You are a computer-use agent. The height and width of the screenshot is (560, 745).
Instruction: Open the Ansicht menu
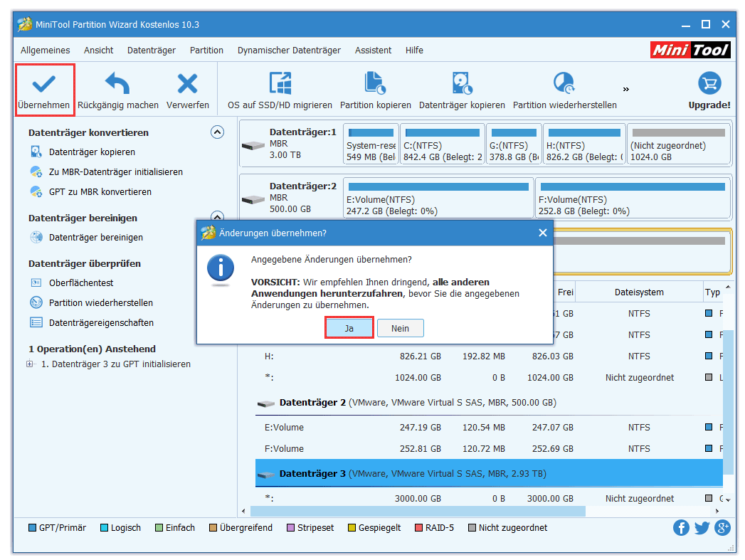pyautogui.click(x=98, y=51)
